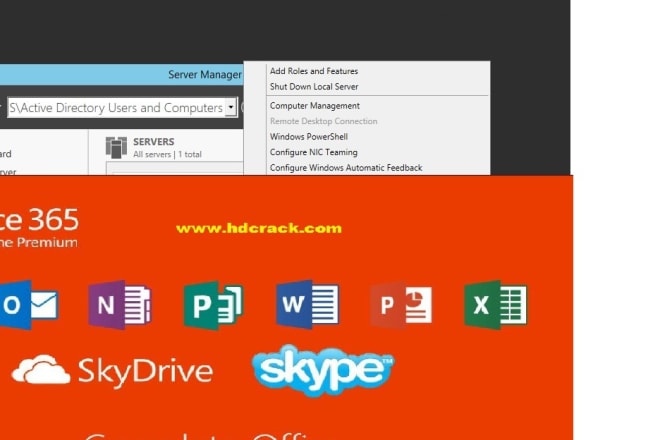Launch Windows PowerShell from the menu
Image resolution: width=660 pixels, height=440 pixels.
[x=309, y=137]
